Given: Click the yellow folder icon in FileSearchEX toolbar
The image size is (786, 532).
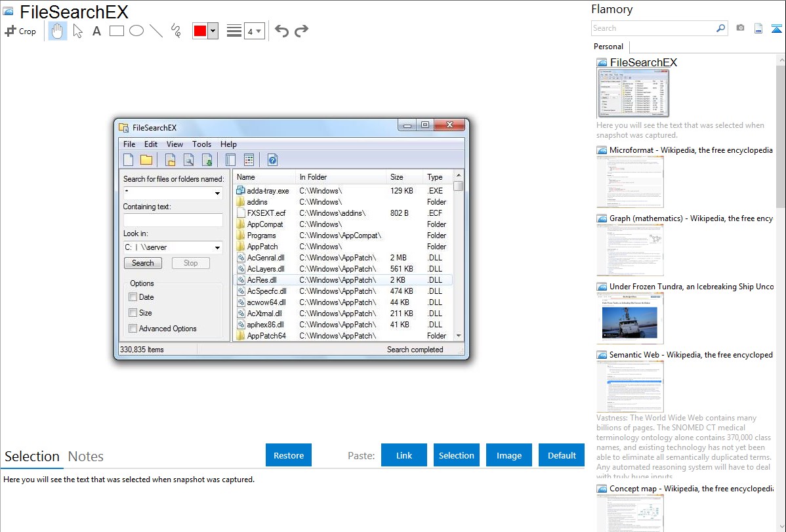Looking at the screenshot, I should (x=146, y=160).
